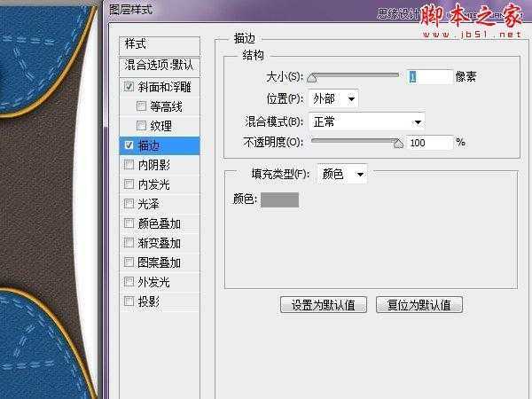Open the 填充类型 (Fill Type) dropdown

tap(341, 175)
